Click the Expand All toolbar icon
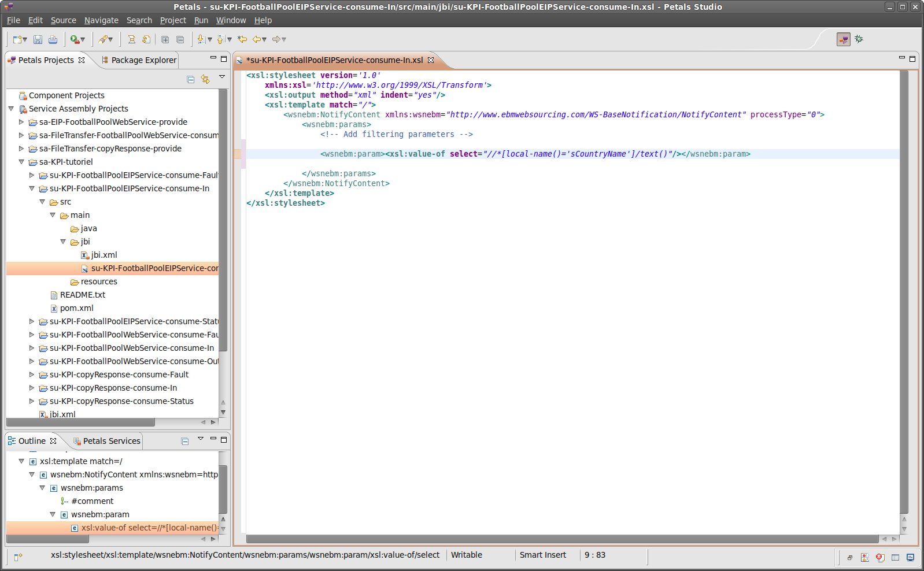The image size is (924, 571). (x=165, y=39)
